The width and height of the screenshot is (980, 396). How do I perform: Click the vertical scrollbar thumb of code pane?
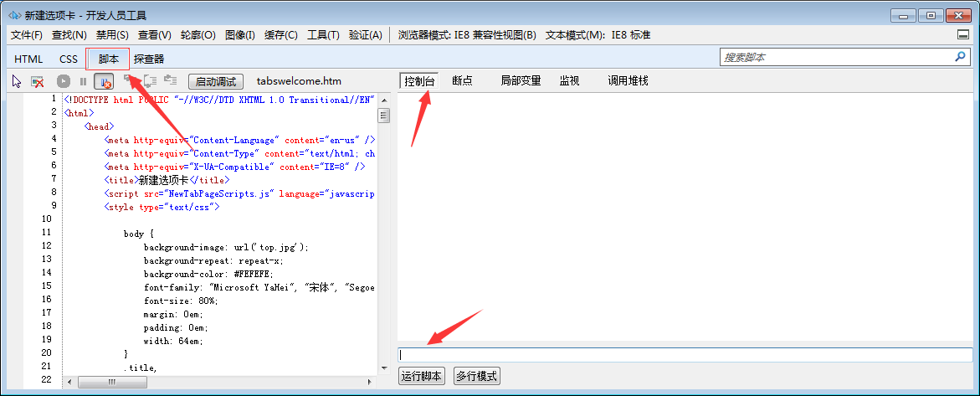pyautogui.click(x=384, y=115)
